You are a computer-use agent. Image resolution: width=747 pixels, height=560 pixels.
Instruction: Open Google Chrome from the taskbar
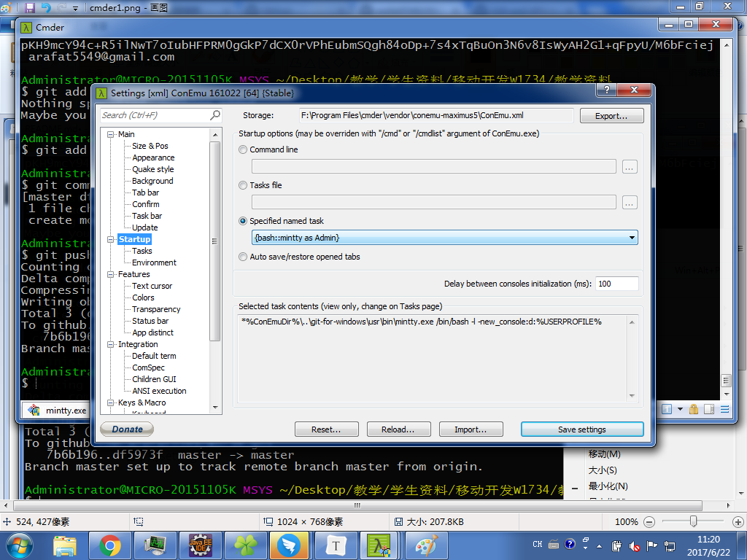pyautogui.click(x=110, y=545)
